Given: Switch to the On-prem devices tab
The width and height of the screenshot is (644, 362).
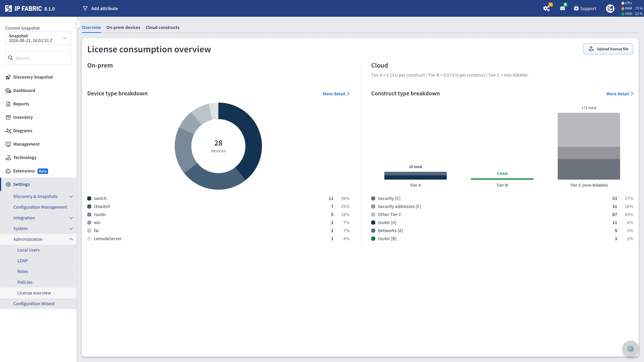Looking at the screenshot, I should click(x=123, y=27).
